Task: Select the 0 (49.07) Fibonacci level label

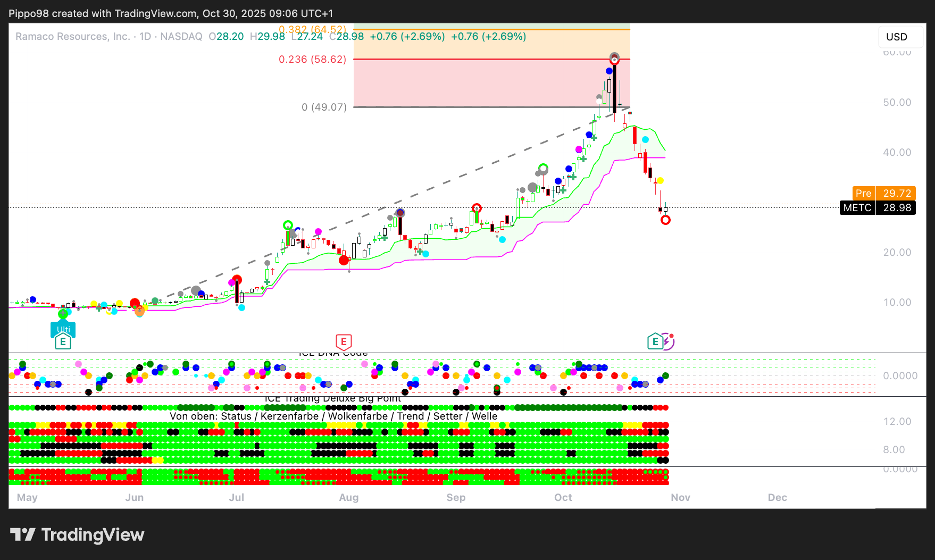Action: click(x=324, y=107)
